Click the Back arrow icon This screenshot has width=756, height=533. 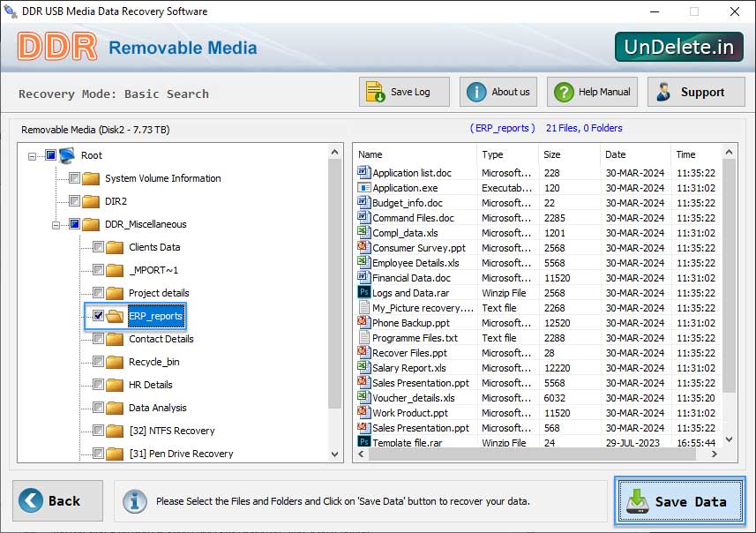(x=31, y=500)
